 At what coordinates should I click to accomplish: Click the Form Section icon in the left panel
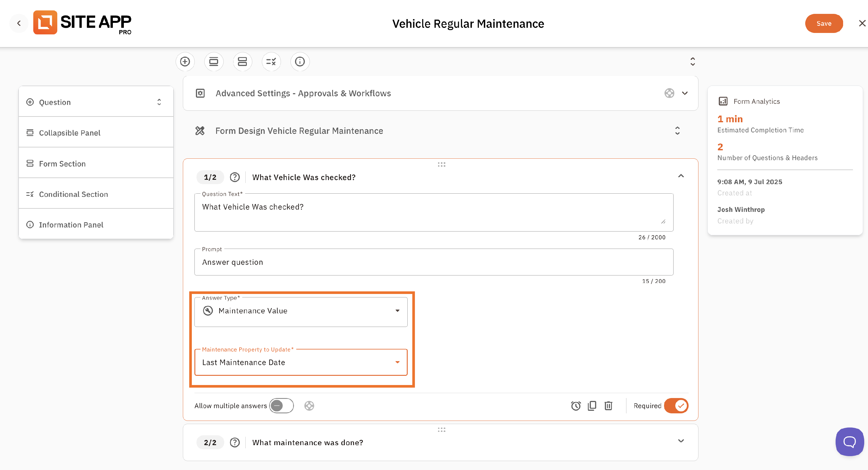tap(30, 163)
